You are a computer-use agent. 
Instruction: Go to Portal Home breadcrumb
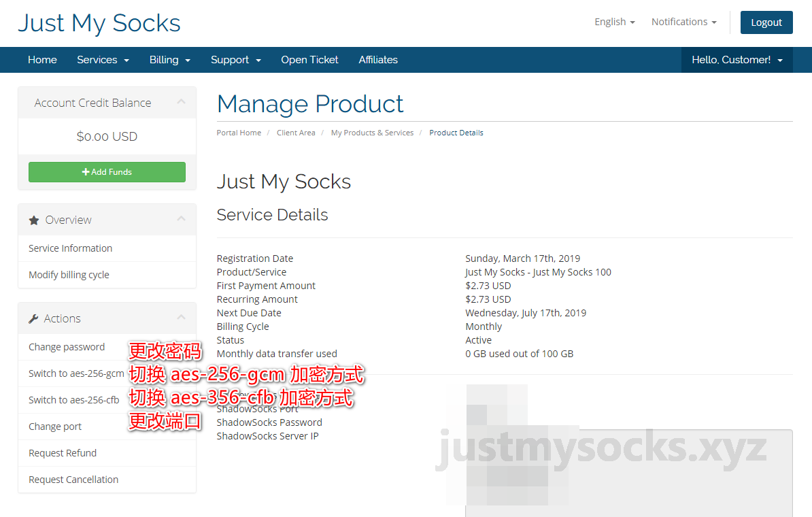(x=239, y=133)
